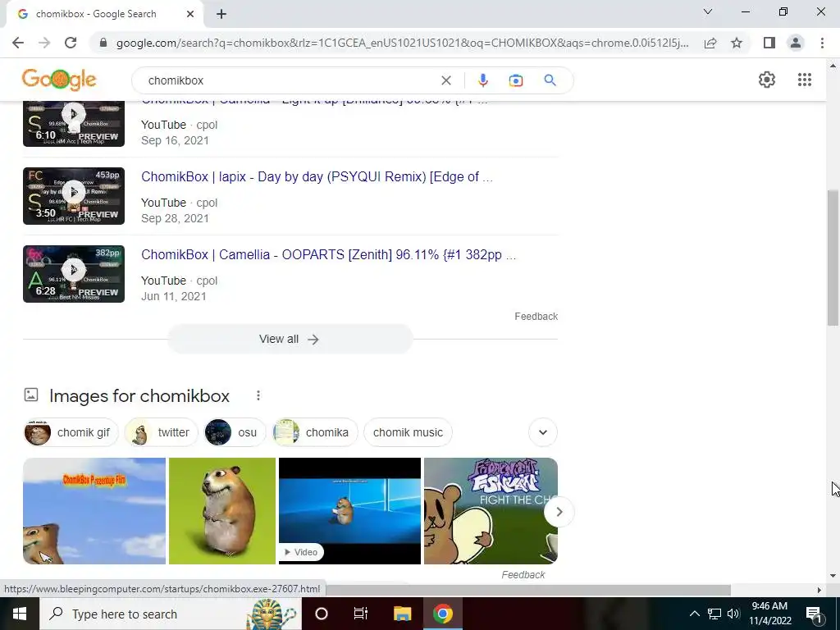Select the osu filter chip
This screenshot has width=840, height=630.
(x=235, y=432)
